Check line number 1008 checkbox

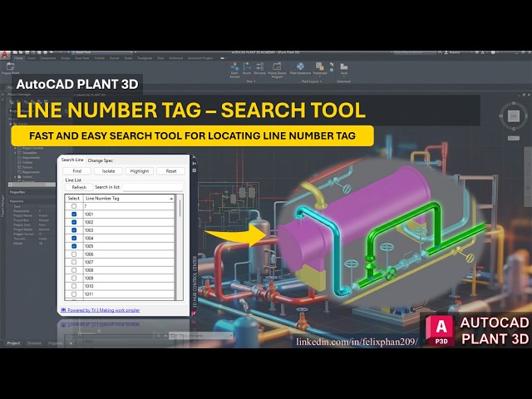coord(74,270)
